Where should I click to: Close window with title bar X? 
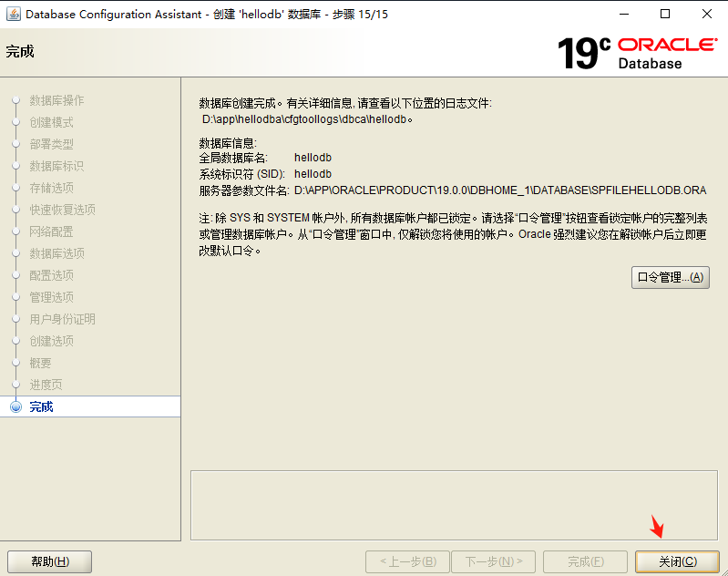point(707,14)
